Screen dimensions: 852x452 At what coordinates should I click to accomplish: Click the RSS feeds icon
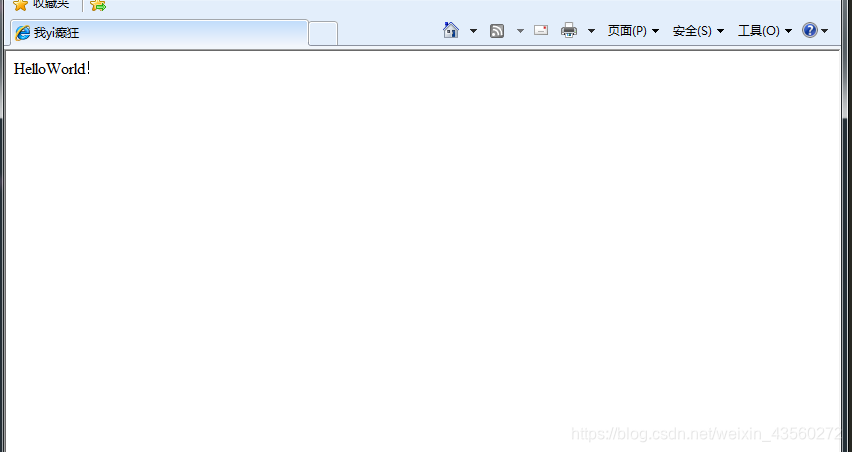[x=497, y=31]
